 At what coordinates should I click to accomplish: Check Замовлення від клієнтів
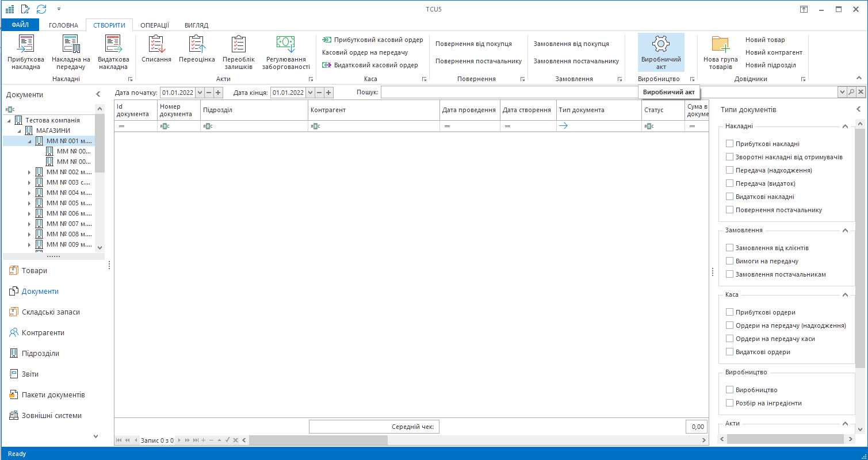coord(730,248)
